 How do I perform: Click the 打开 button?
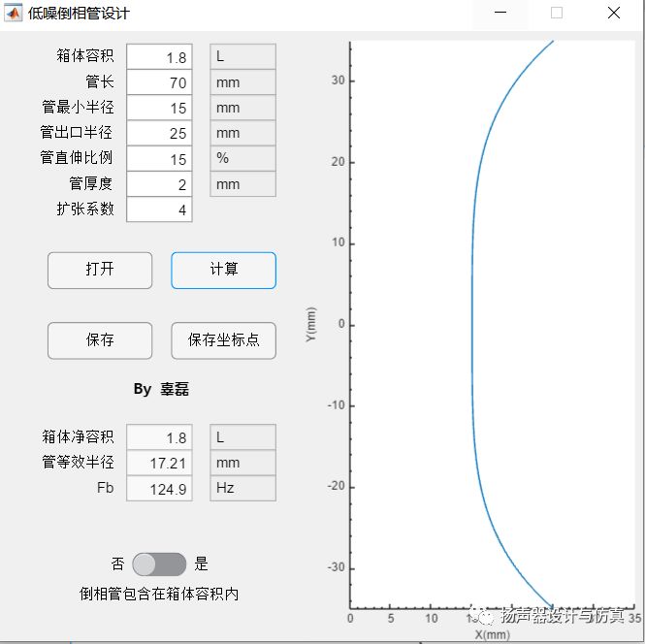click(100, 270)
